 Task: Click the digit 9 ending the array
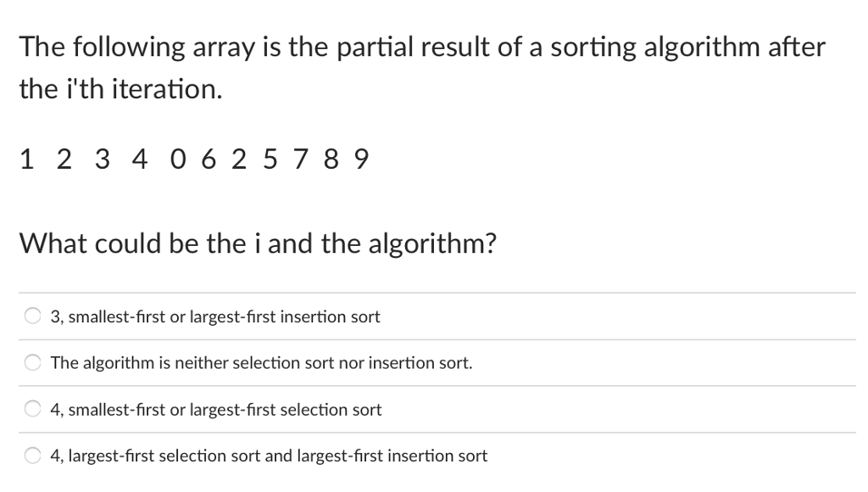(361, 159)
